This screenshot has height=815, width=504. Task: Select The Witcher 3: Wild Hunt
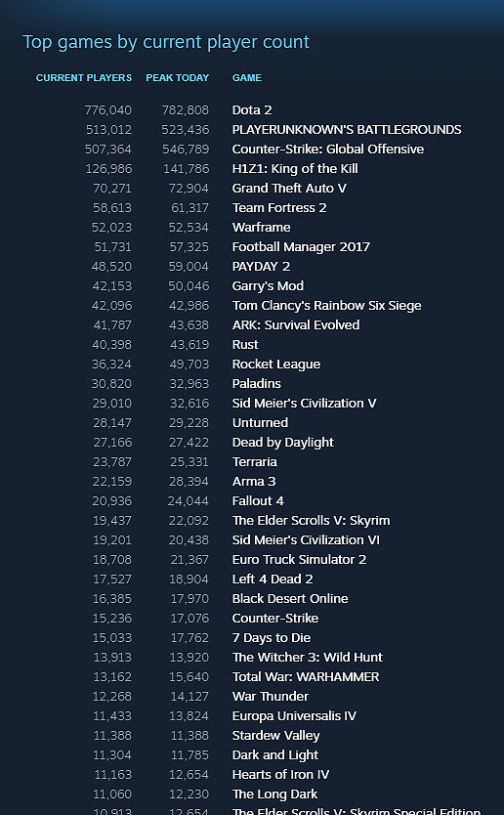[x=307, y=658]
